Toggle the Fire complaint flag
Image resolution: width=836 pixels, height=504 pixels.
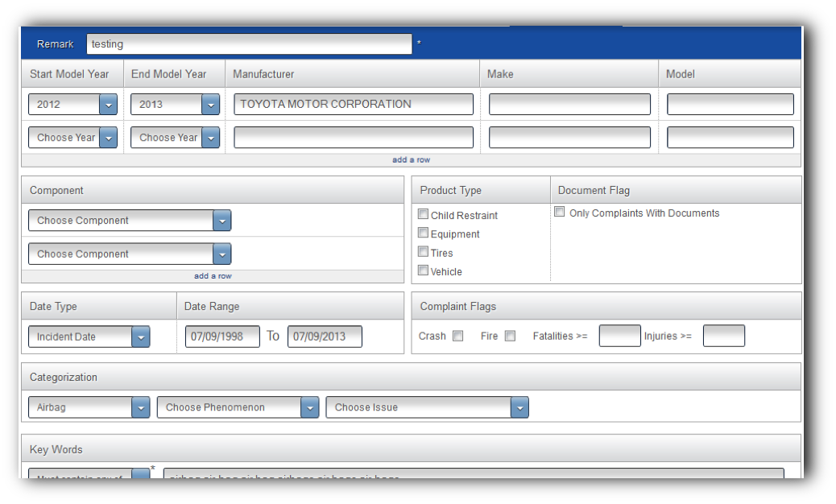(511, 336)
